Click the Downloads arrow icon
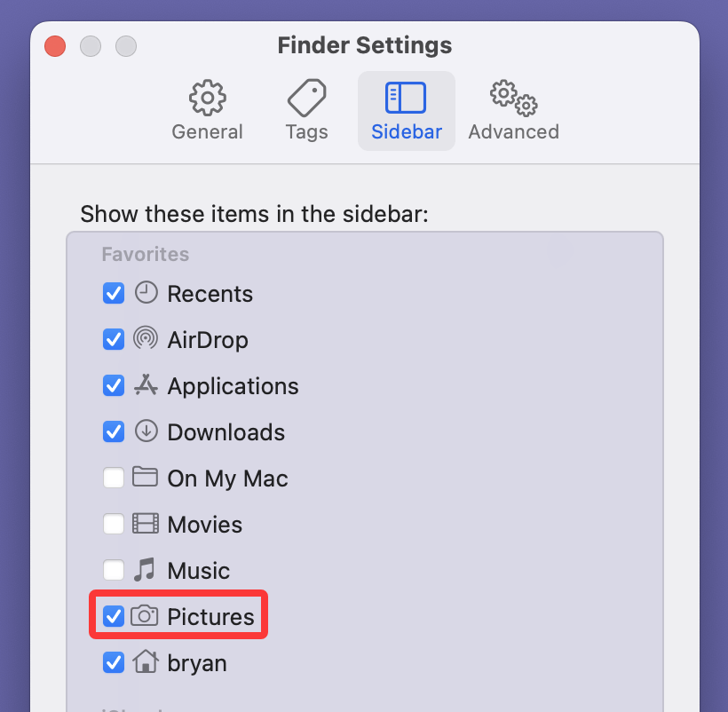The height and width of the screenshot is (712, 728). tap(146, 431)
